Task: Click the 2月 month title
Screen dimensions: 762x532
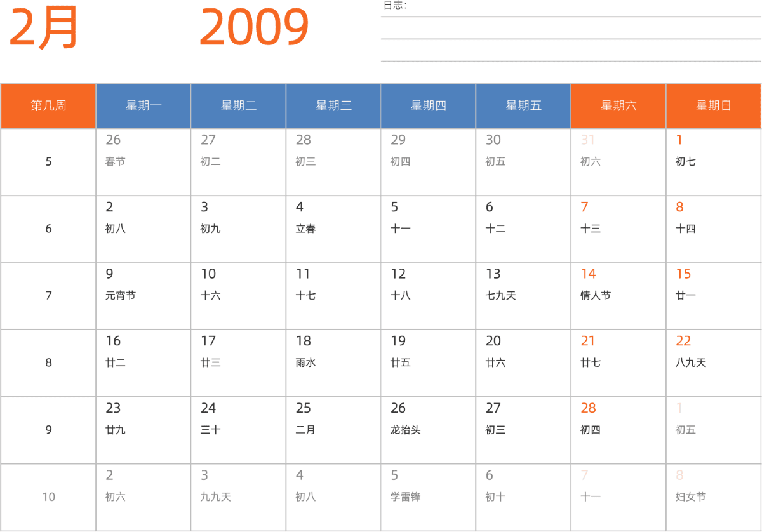Action: [x=43, y=28]
